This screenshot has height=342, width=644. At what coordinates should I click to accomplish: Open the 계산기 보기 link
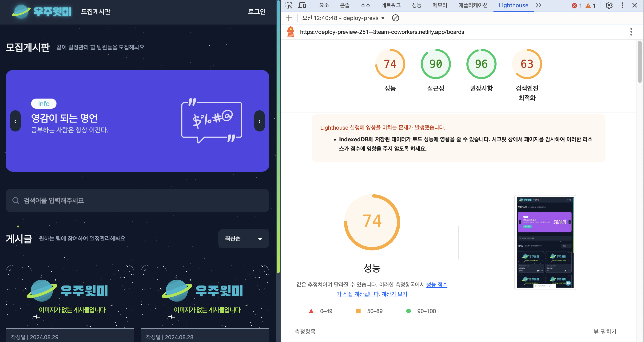pyautogui.click(x=394, y=294)
